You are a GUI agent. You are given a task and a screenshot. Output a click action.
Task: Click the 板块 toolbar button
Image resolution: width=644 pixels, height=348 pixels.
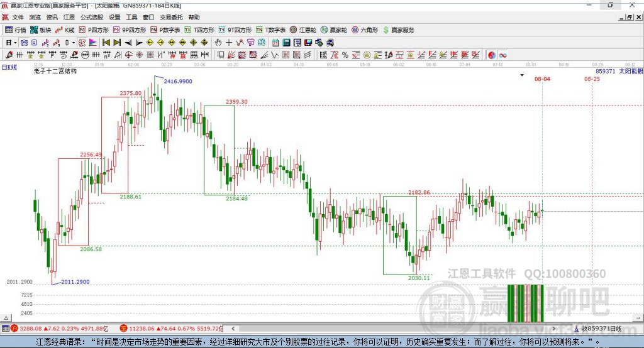click(40, 30)
